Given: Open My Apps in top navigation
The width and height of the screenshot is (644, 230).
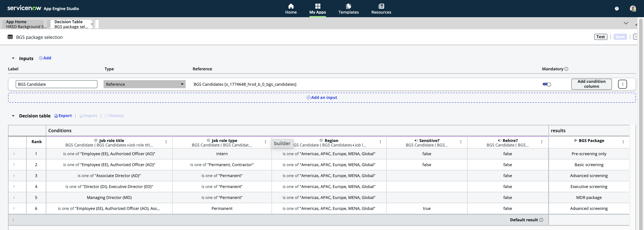Looking at the screenshot, I should click(x=318, y=9).
